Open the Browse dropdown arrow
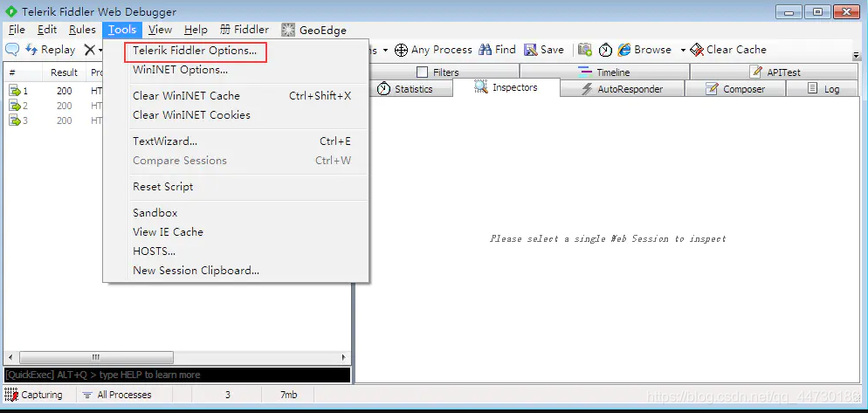Viewport: 868px width, 413px height. [683, 50]
